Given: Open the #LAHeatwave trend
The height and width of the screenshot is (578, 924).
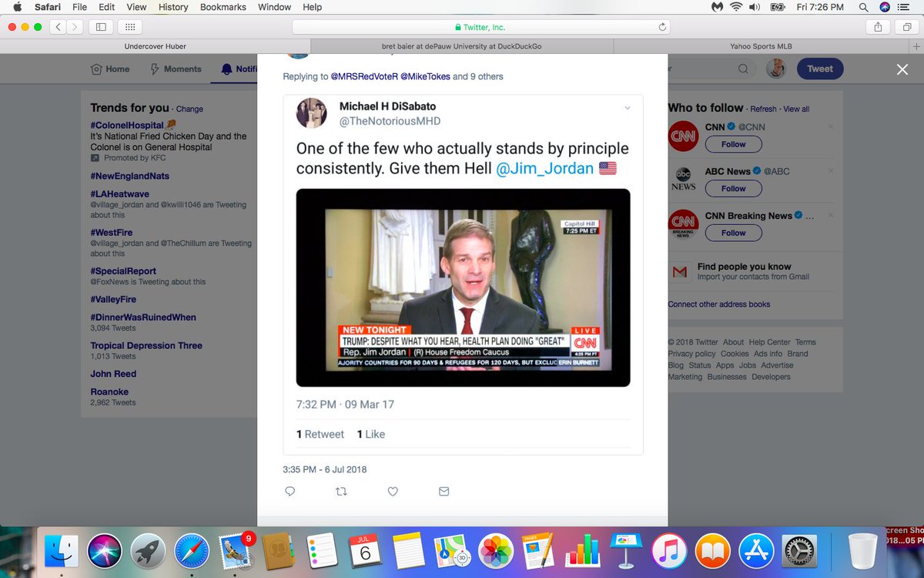Looking at the screenshot, I should click(119, 194).
